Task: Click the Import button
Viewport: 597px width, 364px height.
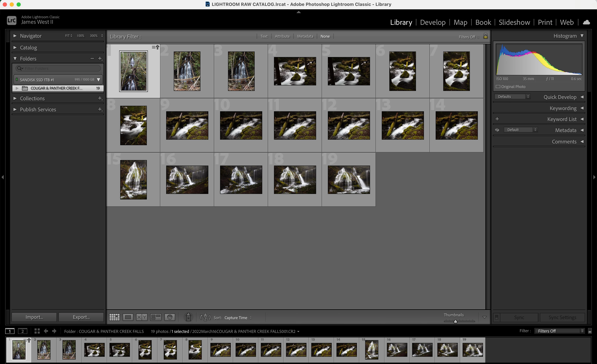Action: [x=34, y=317]
